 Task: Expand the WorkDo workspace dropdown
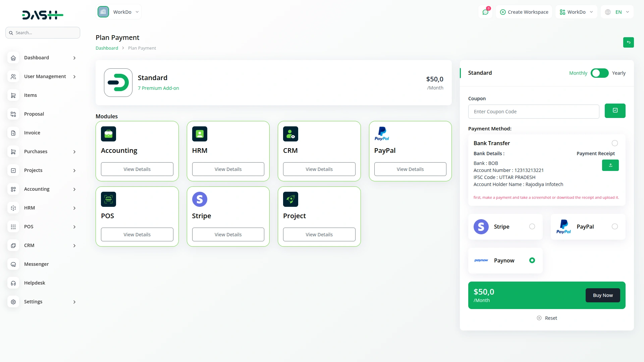coord(118,12)
